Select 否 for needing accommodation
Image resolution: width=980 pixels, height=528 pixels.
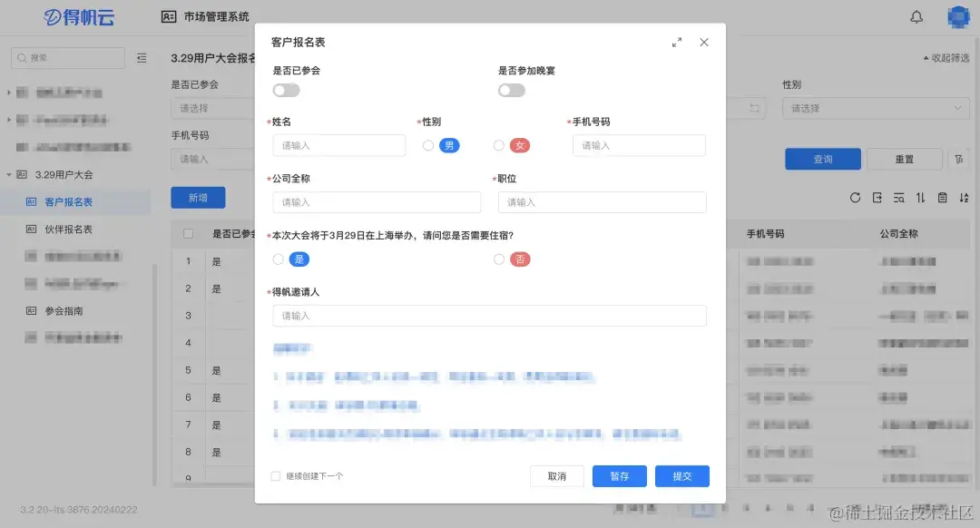[x=499, y=259]
